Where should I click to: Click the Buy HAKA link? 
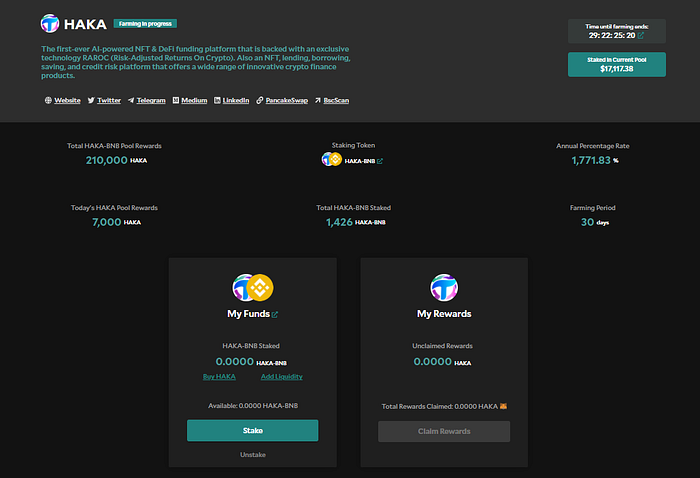(x=219, y=376)
